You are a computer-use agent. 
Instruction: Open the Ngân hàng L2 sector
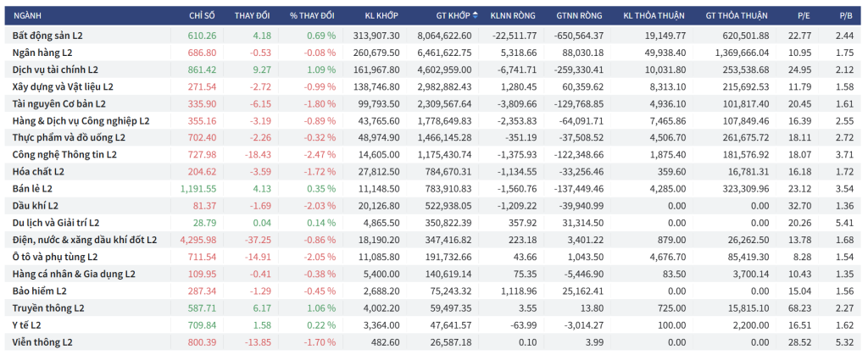point(44,53)
